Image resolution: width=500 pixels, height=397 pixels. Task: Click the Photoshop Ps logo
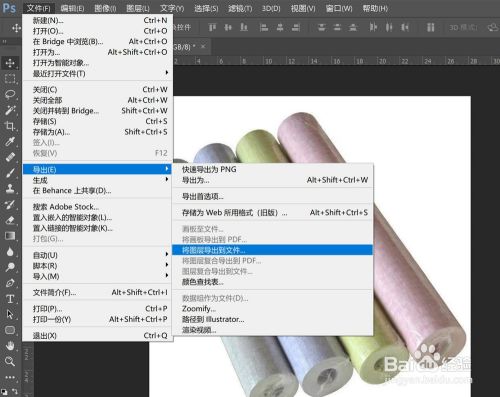(9, 8)
